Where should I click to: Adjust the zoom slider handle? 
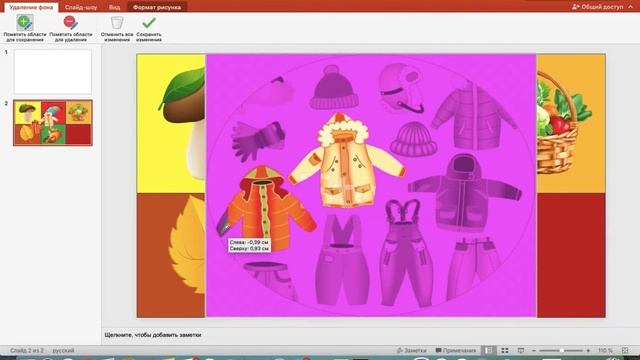click(x=562, y=351)
